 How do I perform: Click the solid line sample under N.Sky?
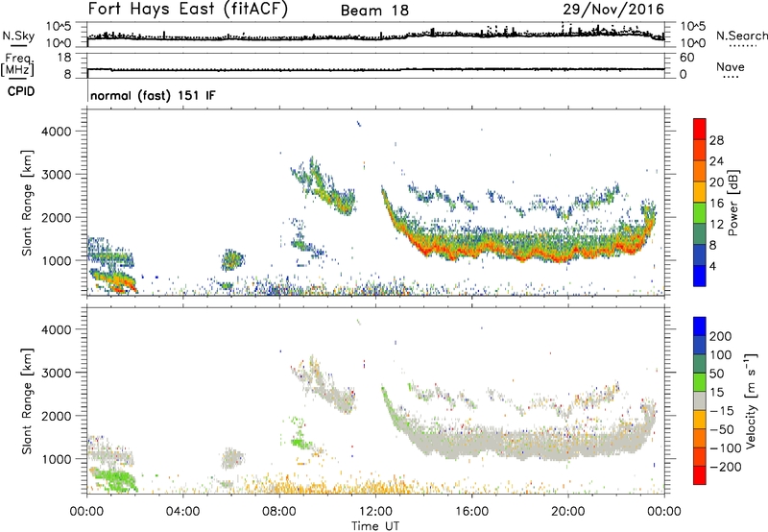pyautogui.click(x=18, y=46)
